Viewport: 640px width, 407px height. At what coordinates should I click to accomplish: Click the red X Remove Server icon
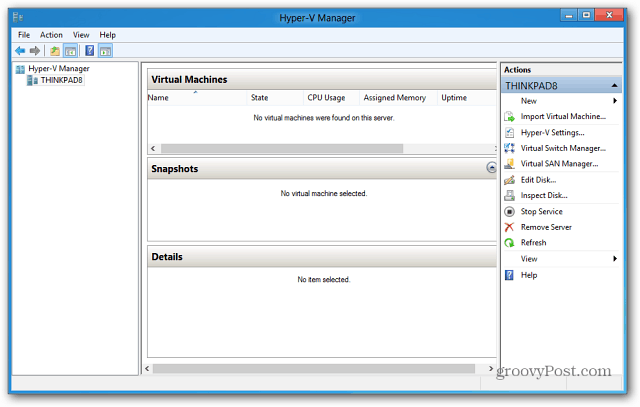point(509,227)
